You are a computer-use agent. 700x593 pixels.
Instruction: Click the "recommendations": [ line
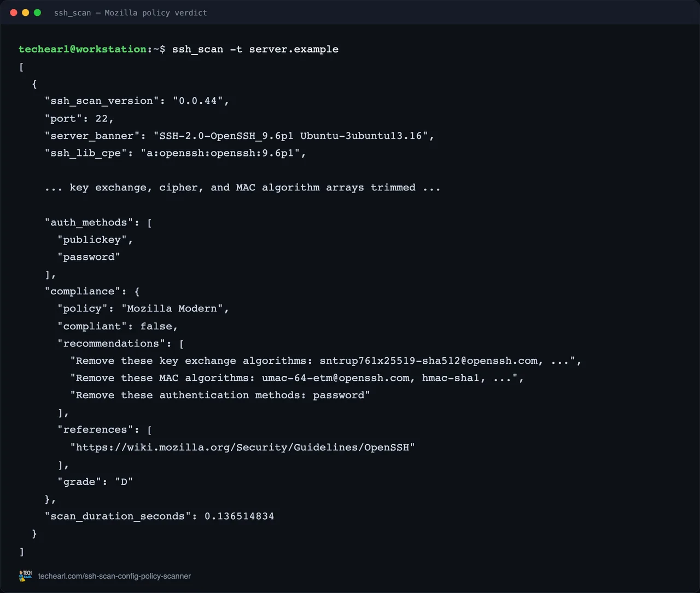[121, 344]
